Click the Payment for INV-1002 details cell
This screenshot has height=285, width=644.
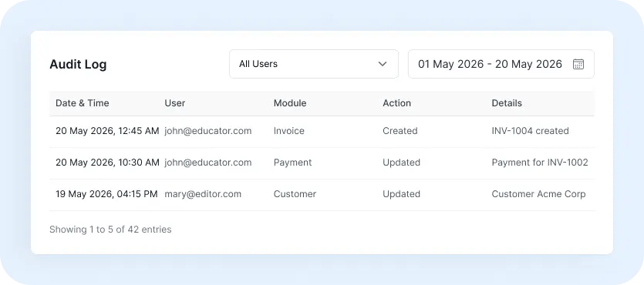click(540, 163)
